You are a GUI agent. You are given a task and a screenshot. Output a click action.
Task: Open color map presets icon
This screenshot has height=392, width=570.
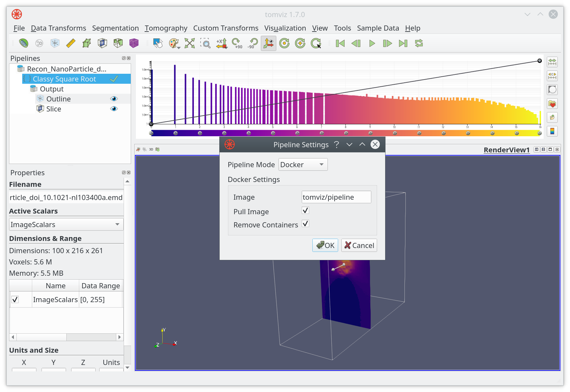[x=552, y=104]
